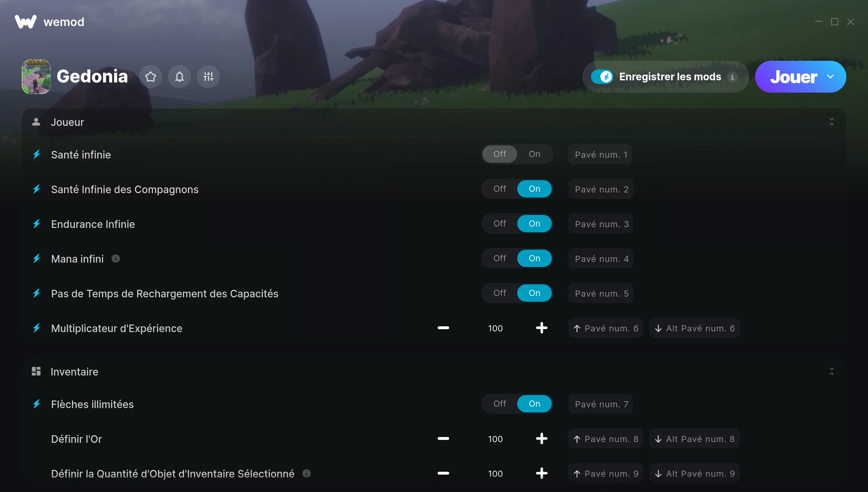Click the Alt Pavé num. 6 hotkey
868x492 pixels.
click(x=694, y=328)
